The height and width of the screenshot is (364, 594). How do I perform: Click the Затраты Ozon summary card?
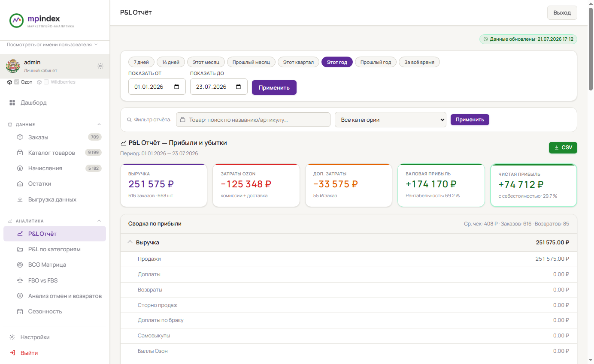click(256, 185)
